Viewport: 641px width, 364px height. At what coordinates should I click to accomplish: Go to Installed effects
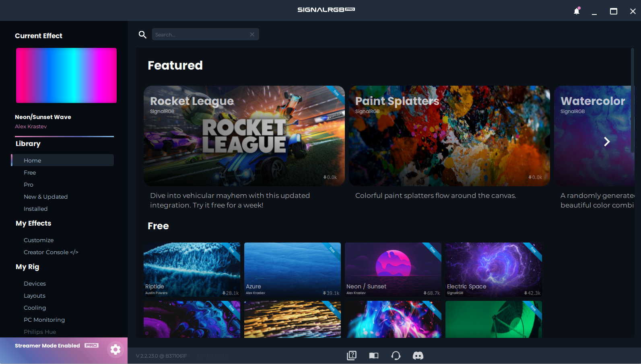pyautogui.click(x=35, y=209)
